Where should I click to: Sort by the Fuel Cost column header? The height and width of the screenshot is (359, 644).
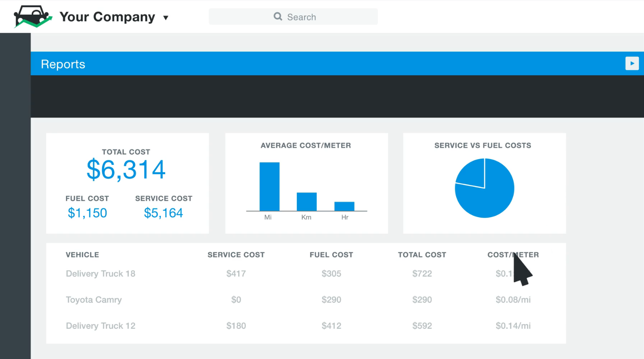tap(331, 255)
